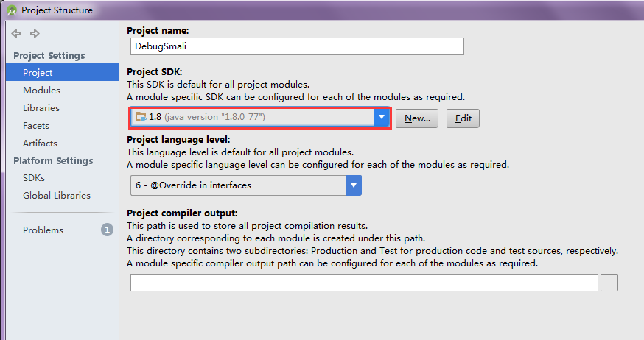
Task: Select the 1.8 Java SDK combo box
Action: pyautogui.click(x=252, y=118)
